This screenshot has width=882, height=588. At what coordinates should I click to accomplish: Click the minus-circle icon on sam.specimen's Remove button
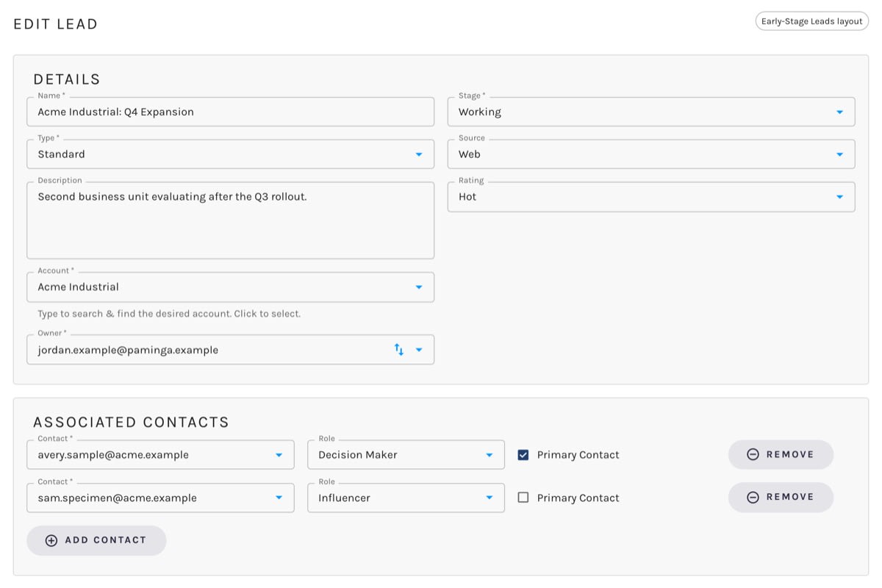(753, 497)
